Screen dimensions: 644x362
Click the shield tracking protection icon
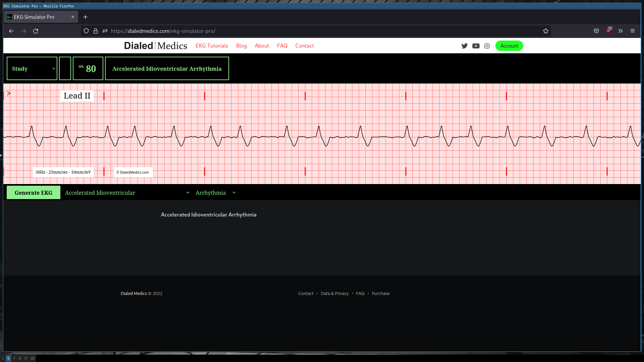86,31
